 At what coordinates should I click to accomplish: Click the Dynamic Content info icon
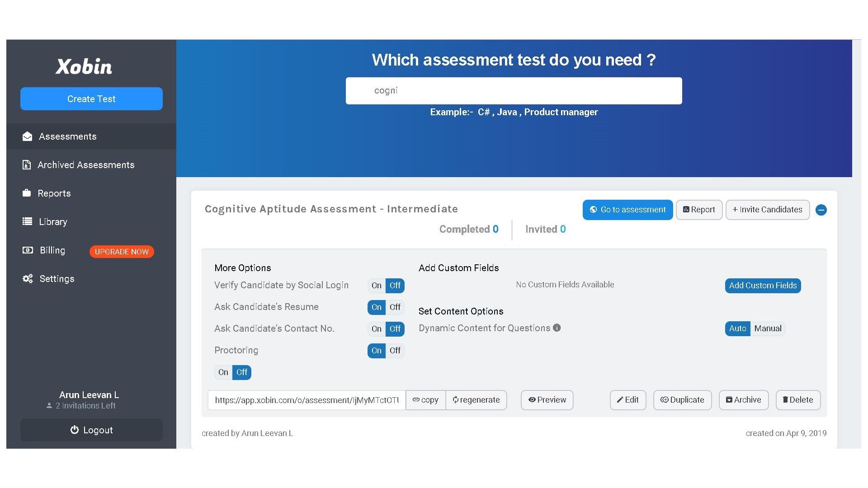point(557,328)
